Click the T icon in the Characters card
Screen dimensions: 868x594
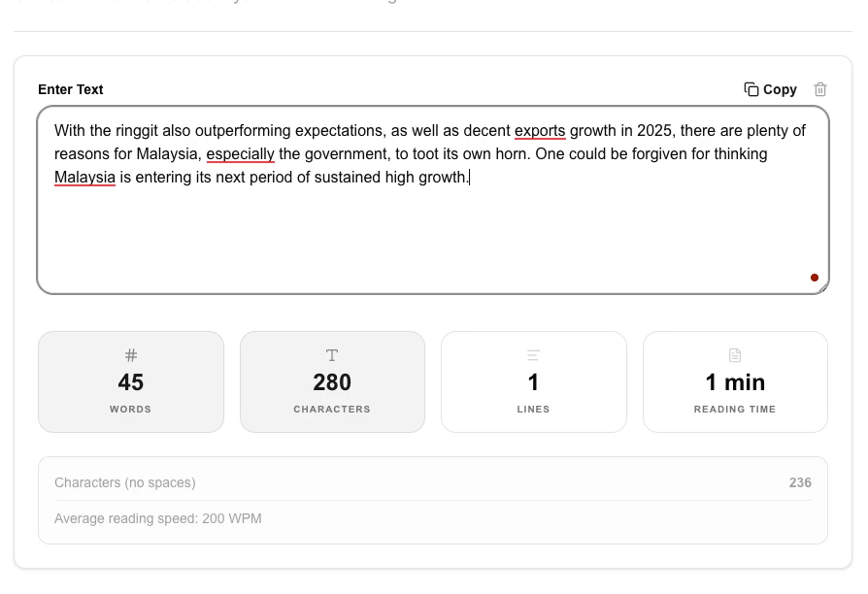[x=332, y=355]
